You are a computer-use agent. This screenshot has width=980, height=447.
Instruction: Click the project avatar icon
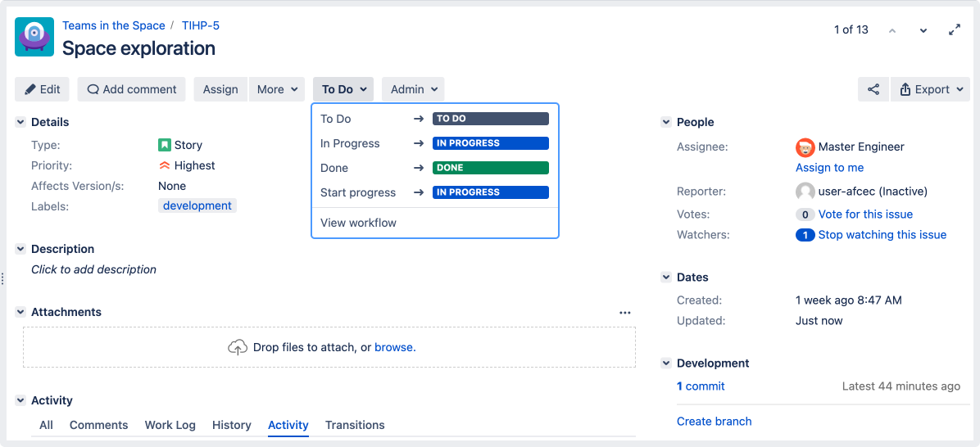coord(34,37)
